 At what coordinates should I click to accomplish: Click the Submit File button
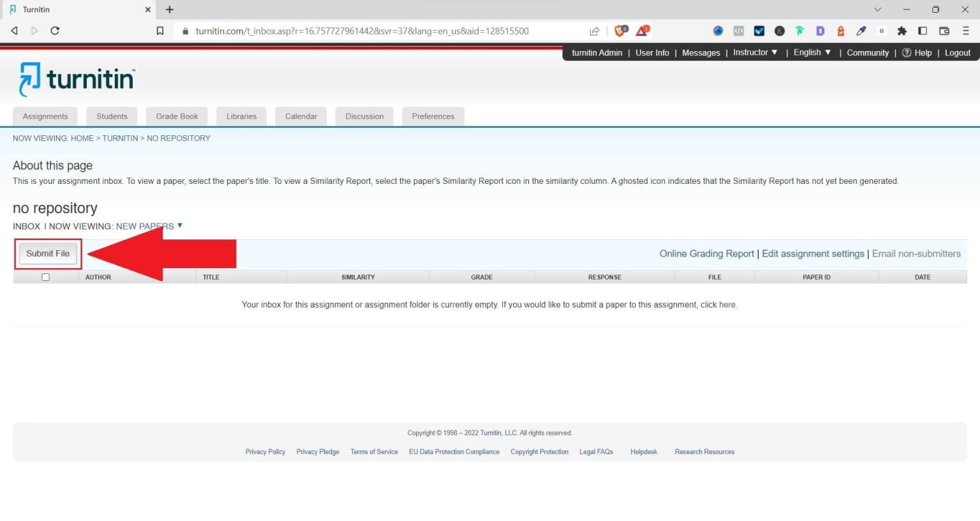click(47, 253)
